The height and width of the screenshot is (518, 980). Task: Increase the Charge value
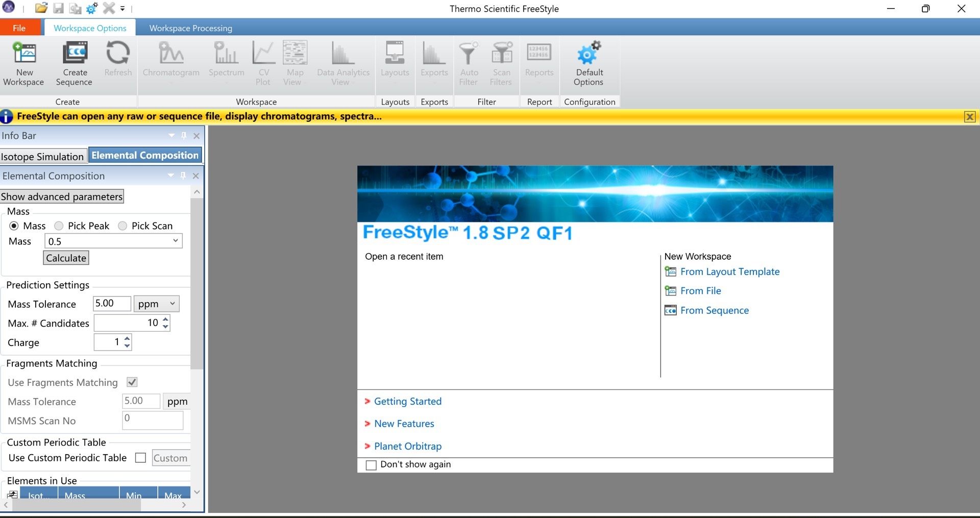coord(127,338)
